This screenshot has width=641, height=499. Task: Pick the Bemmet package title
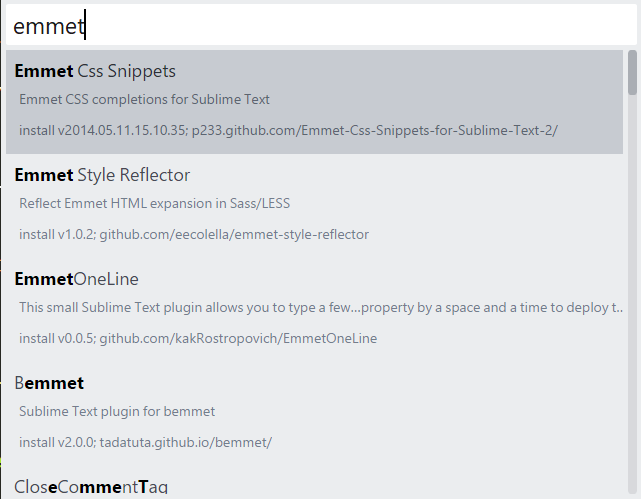point(49,383)
